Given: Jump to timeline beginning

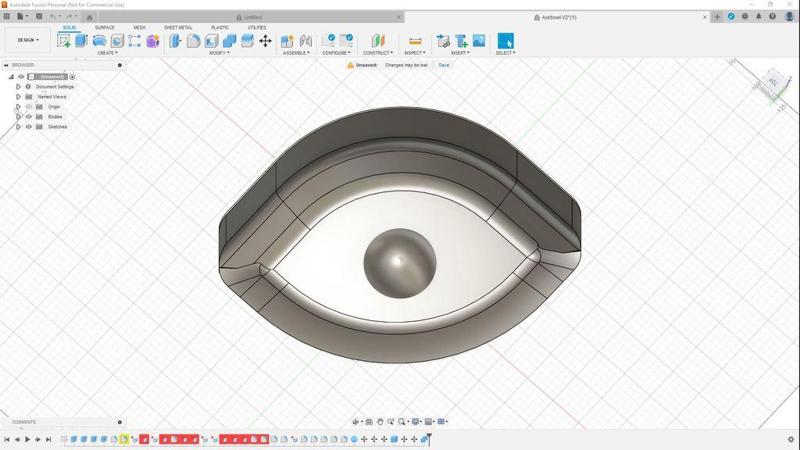Looking at the screenshot, I should click(x=7, y=439).
